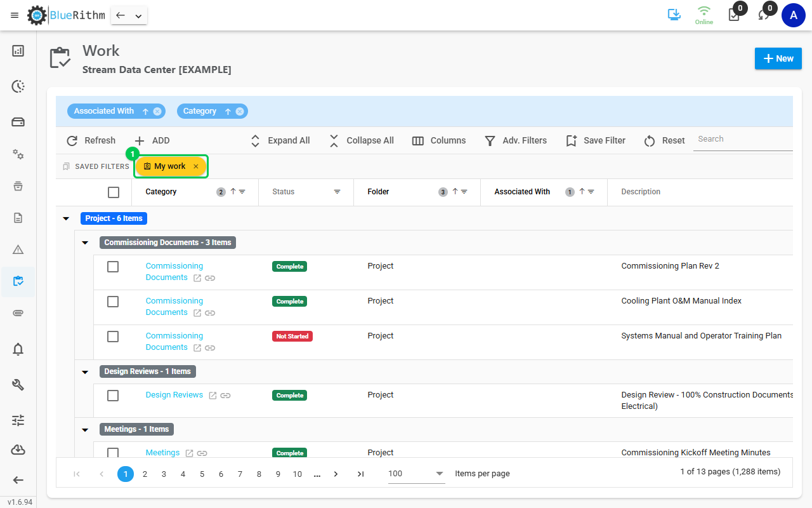Collapse the Commissioning Documents group
The image size is (812, 508).
85,243
